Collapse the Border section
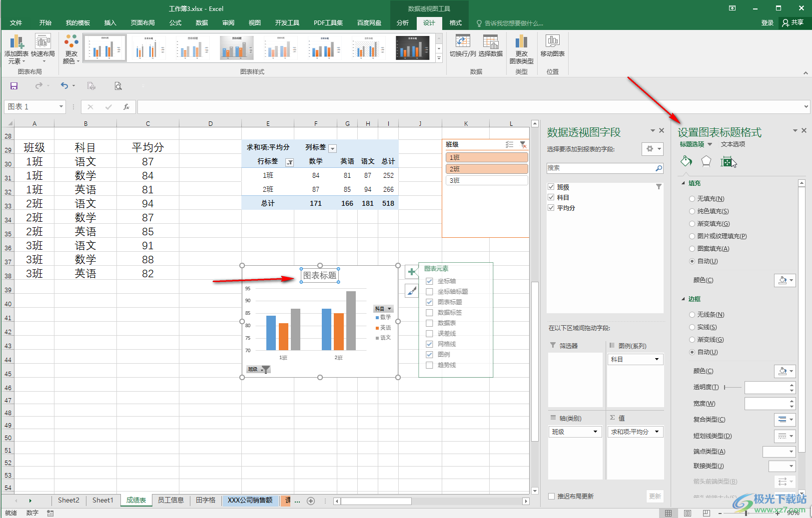The height and width of the screenshot is (518, 812). [x=684, y=299]
